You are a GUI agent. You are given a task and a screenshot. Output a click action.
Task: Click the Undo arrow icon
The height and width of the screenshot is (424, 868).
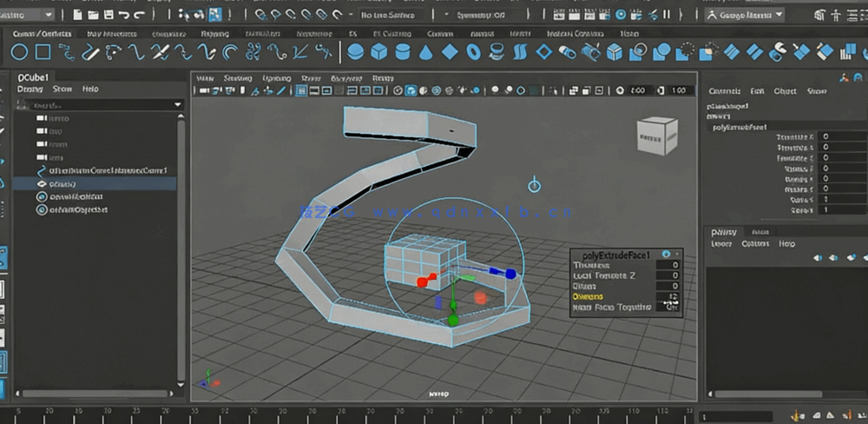click(124, 15)
